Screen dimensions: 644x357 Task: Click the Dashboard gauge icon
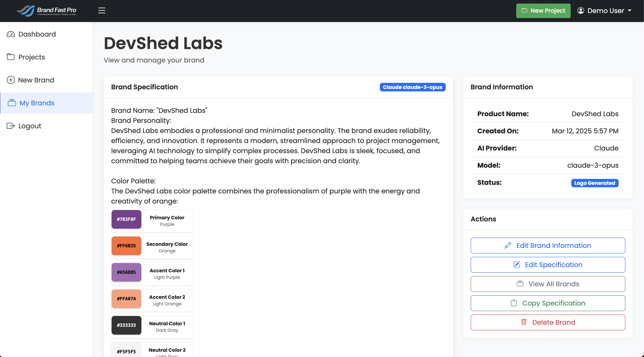11,34
